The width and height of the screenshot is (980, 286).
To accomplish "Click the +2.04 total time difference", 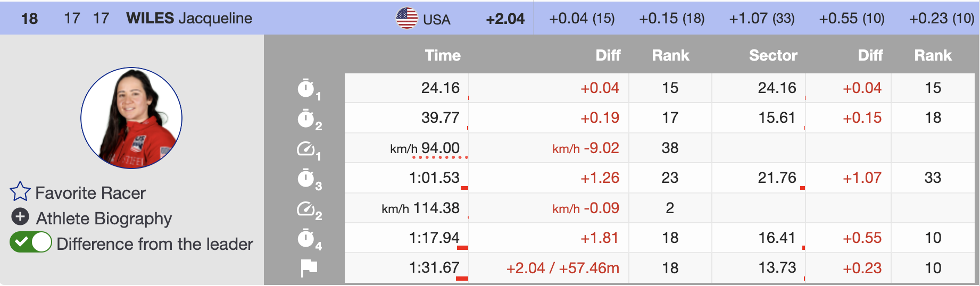I will (505, 19).
